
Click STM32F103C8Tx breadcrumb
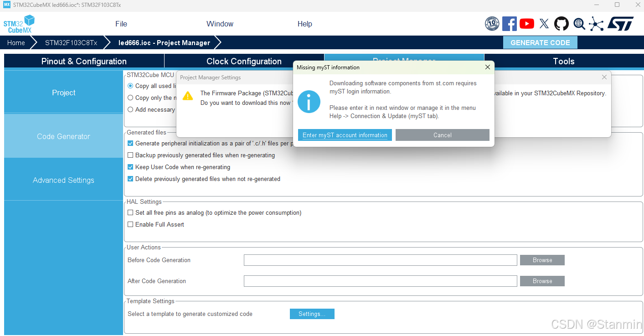(x=71, y=42)
